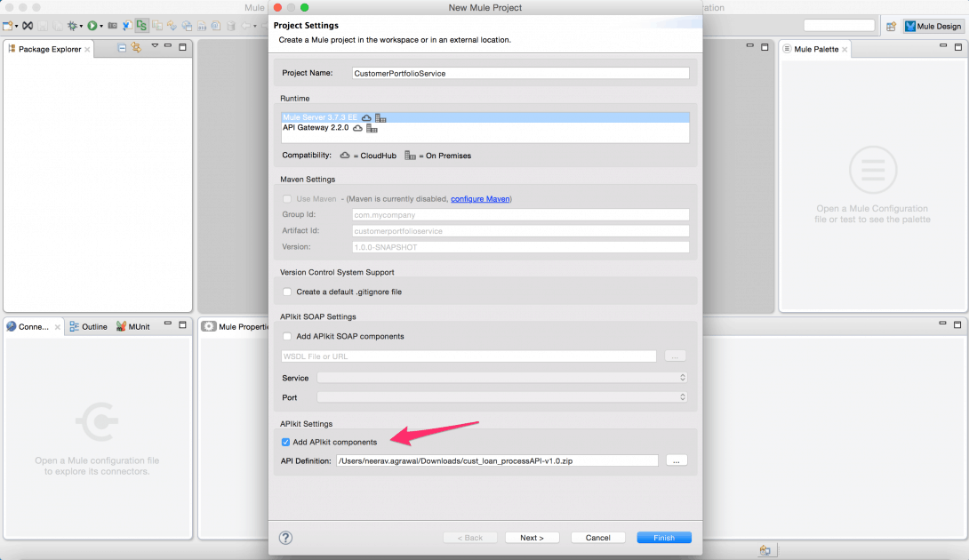
Task: Click the Project Name text field
Action: pyautogui.click(x=520, y=73)
